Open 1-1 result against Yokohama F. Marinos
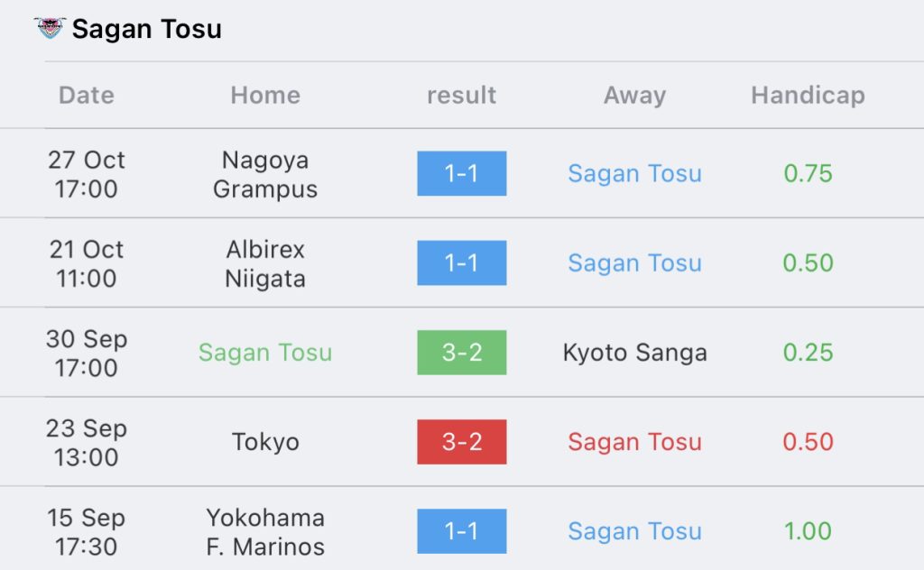 pos(461,531)
